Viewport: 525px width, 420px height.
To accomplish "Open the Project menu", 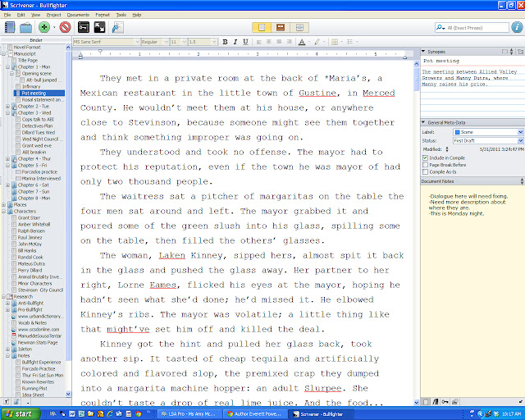I will coord(53,15).
